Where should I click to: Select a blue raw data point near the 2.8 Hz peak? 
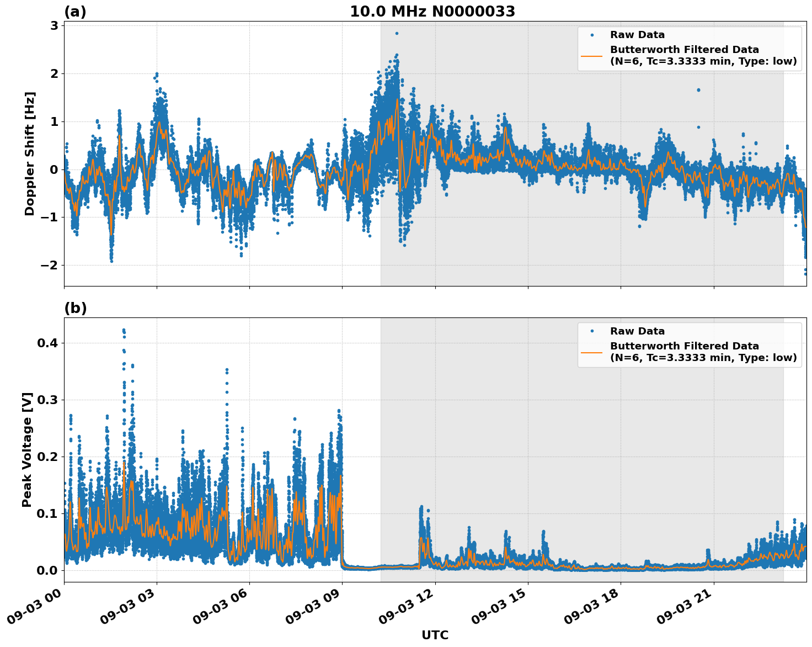pos(397,34)
